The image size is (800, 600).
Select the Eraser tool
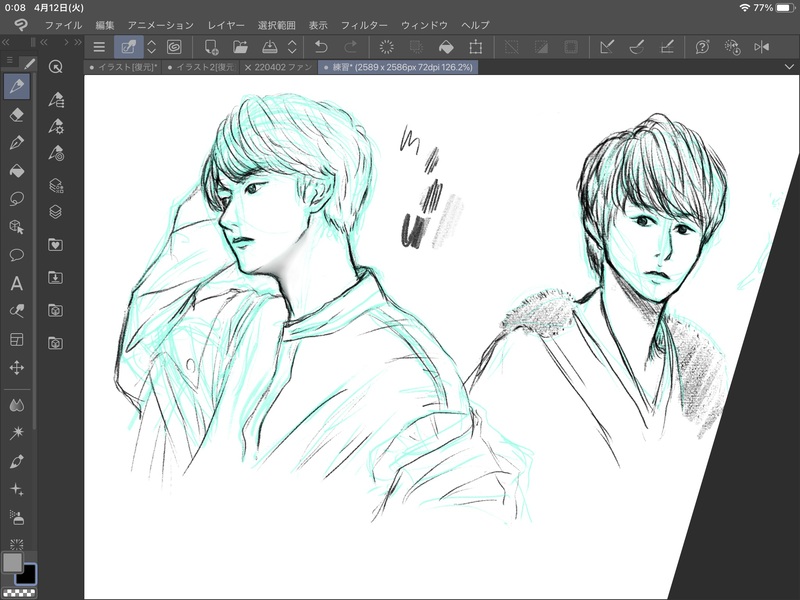[16, 114]
